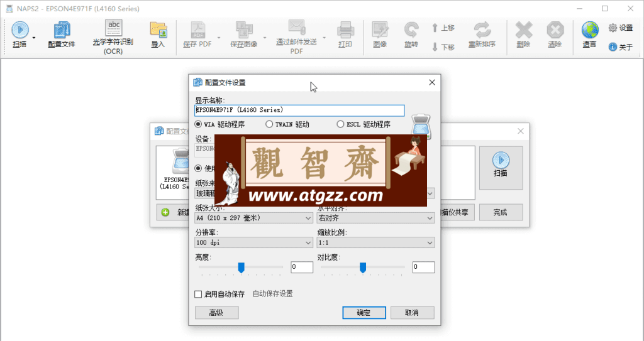Expand the email PDF dropdown arrow
This screenshot has width=644, height=341.
tap(324, 38)
